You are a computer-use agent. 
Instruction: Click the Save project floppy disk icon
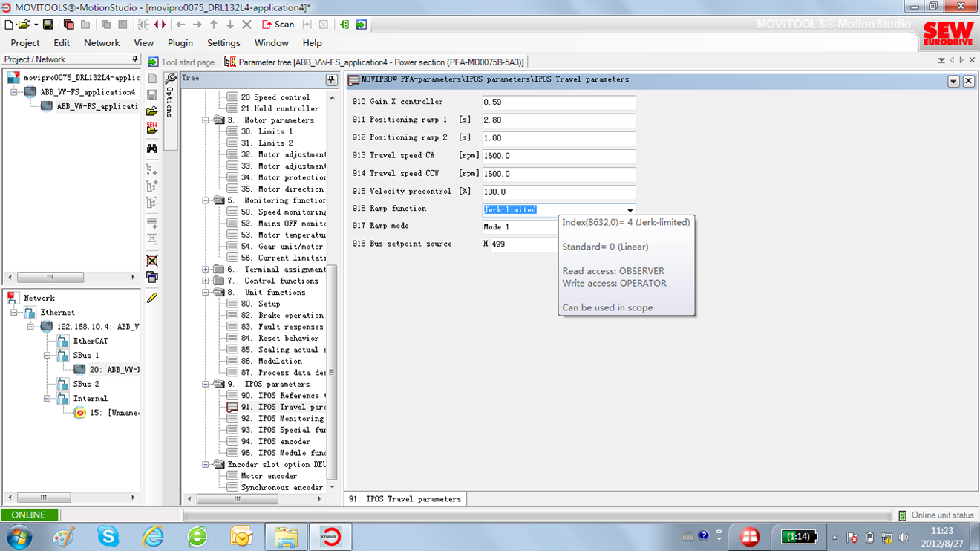tap(48, 25)
